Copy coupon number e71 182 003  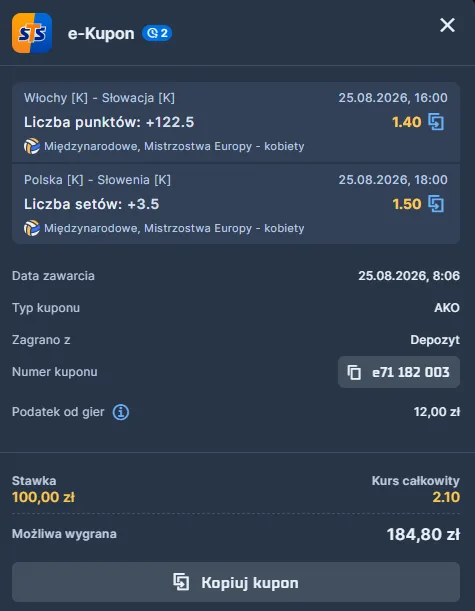point(399,372)
